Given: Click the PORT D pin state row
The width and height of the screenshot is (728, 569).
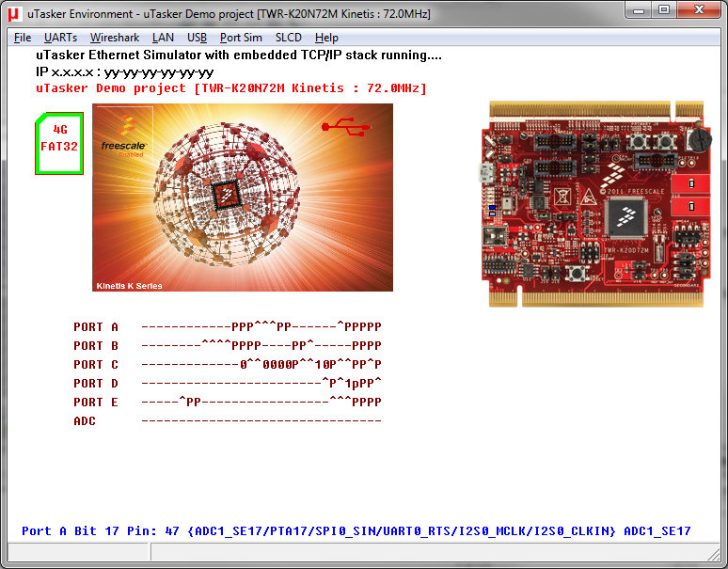Looking at the screenshot, I should pos(261,384).
